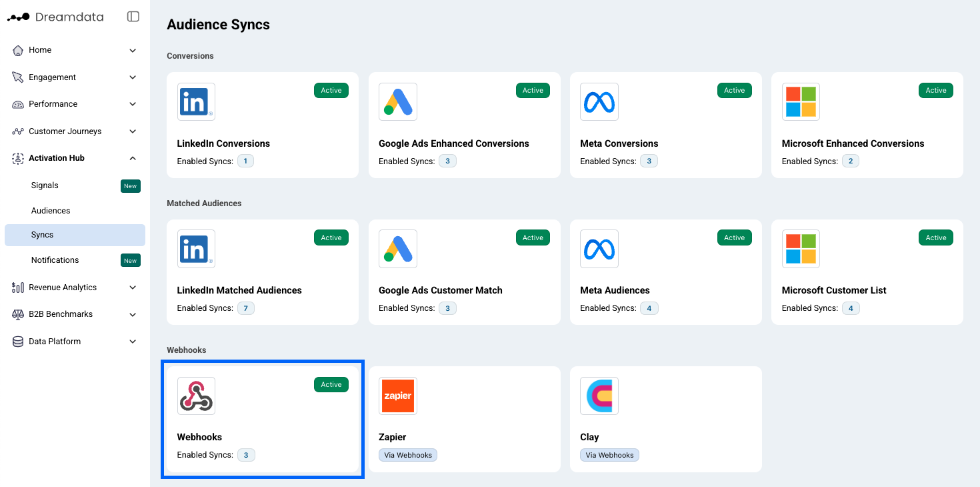Open Signals in the sidebar
Image resolution: width=980 pixels, height=487 pixels.
[x=45, y=185]
